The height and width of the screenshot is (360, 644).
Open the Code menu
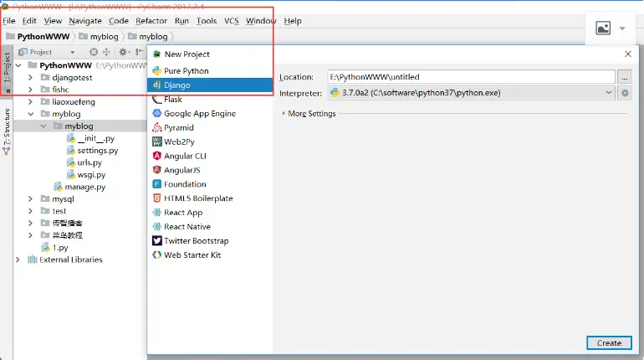point(119,21)
